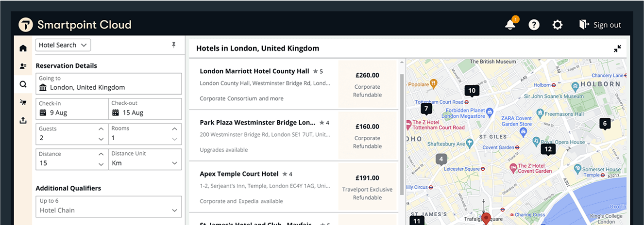Viewport: 644px width, 225px height.
Task: Collapse the results panel with arrows icon
Action: tap(617, 48)
